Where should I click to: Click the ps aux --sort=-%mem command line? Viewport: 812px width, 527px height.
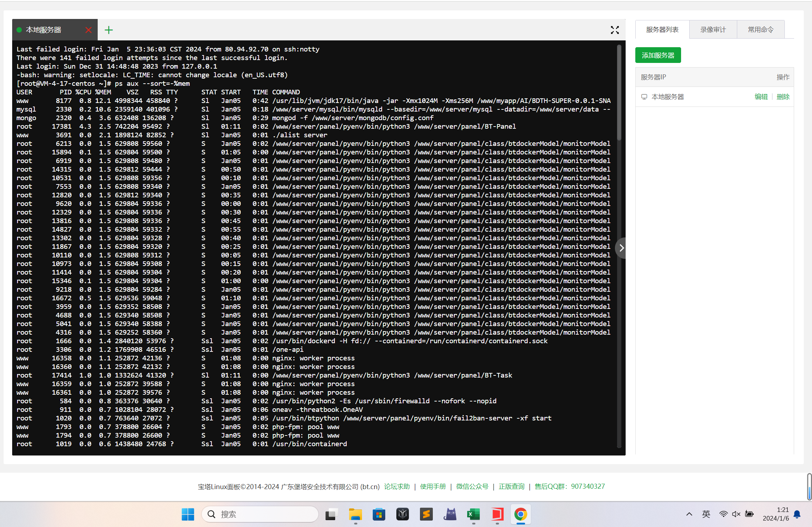click(x=103, y=84)
